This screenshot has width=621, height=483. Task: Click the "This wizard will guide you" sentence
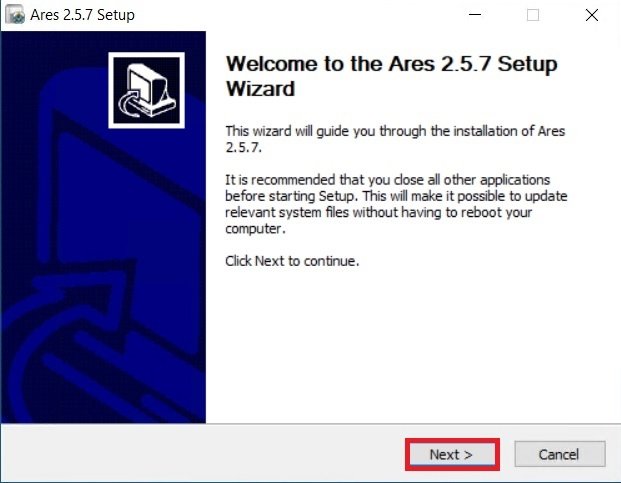tap(395, 139)
